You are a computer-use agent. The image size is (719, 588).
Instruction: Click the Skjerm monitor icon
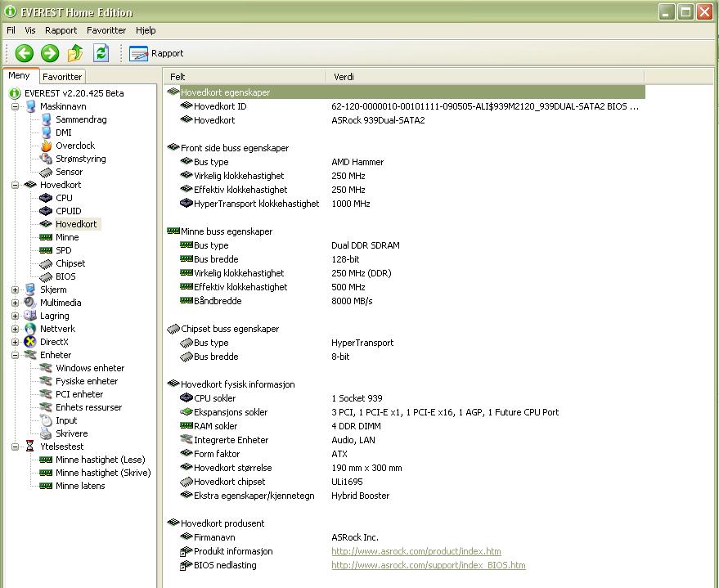pyautogui.click(x=30, y=290)
